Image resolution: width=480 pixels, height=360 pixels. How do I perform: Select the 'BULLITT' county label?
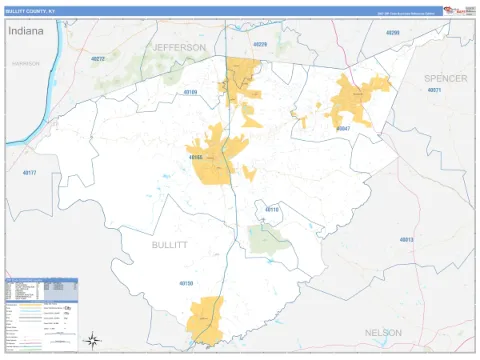[170, 245]
